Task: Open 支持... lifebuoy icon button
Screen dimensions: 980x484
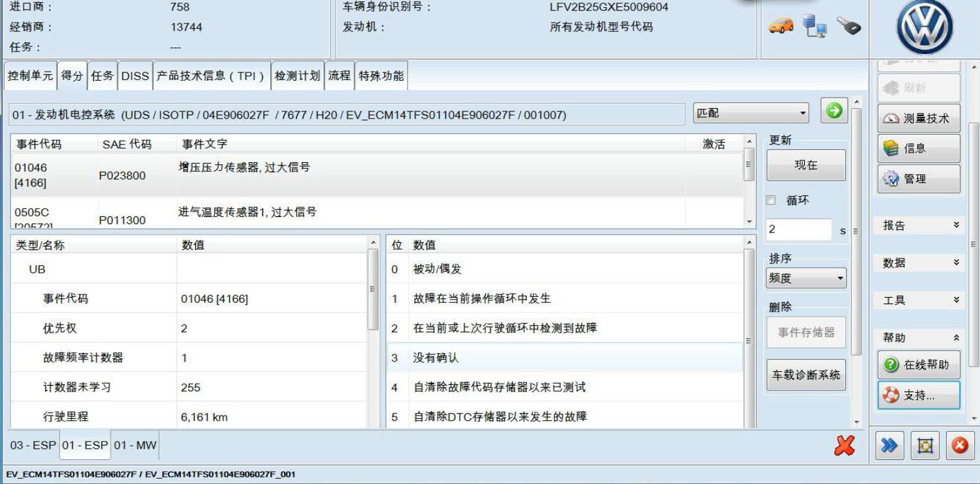Action: click(x=918, y=395)
